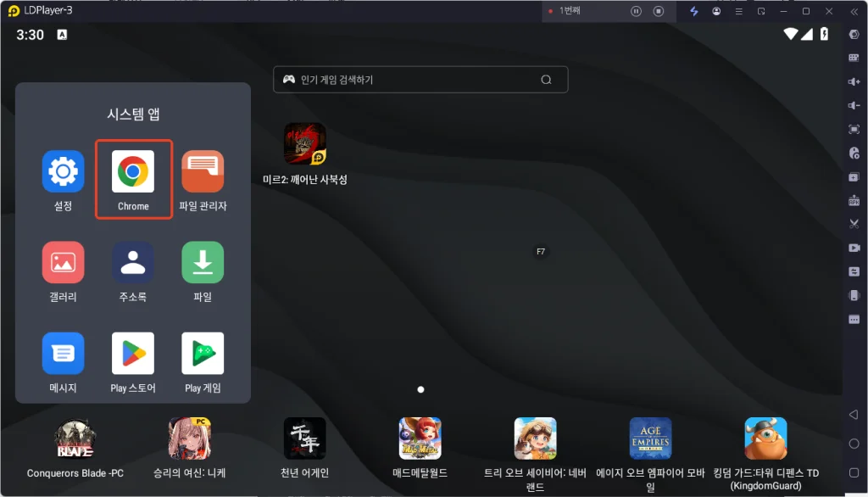Open the 파일 관리자 file manager app
This screenshot has width=868, height=497.
point(203,171)
